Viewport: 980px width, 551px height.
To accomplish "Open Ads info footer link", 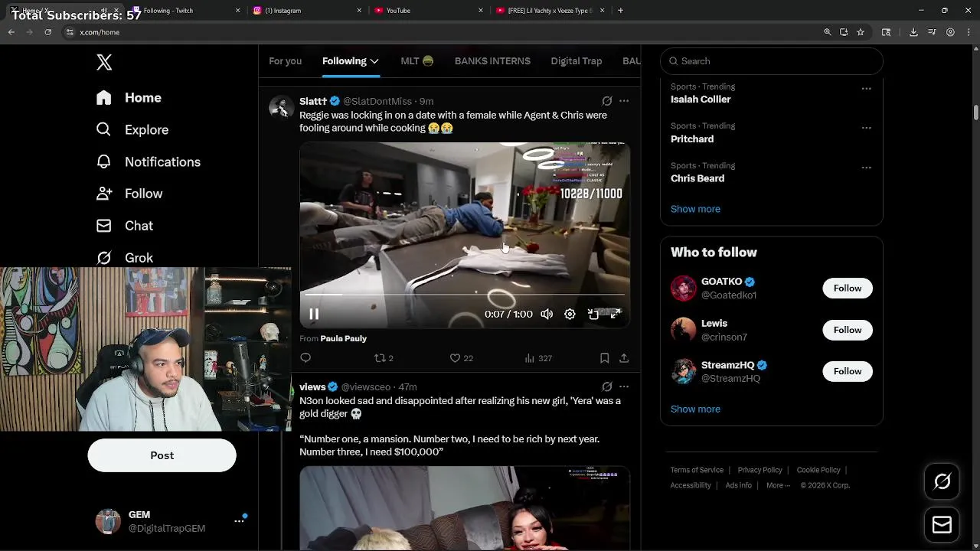I will click(738, 485).
